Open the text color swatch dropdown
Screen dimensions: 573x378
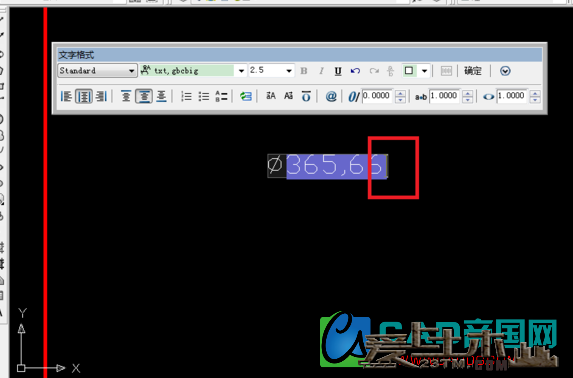(x=424, y=71)
